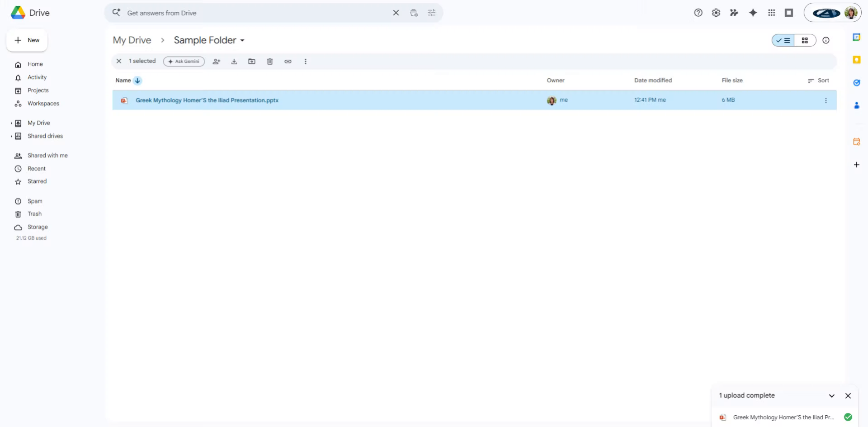Open more actions in selection toolbar
Viewport: 868px width, 427px height.
tap(306, 62)
